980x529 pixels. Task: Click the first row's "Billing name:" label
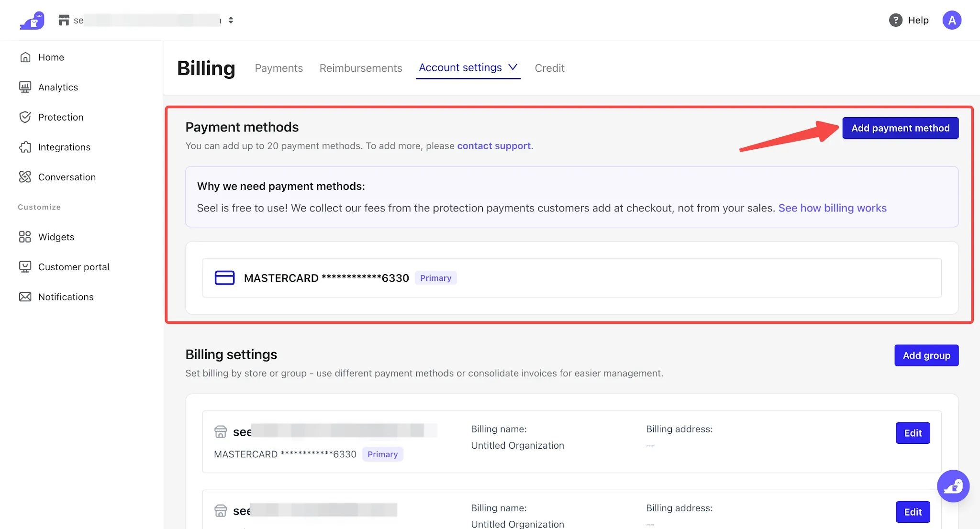[x=499, y=429]
